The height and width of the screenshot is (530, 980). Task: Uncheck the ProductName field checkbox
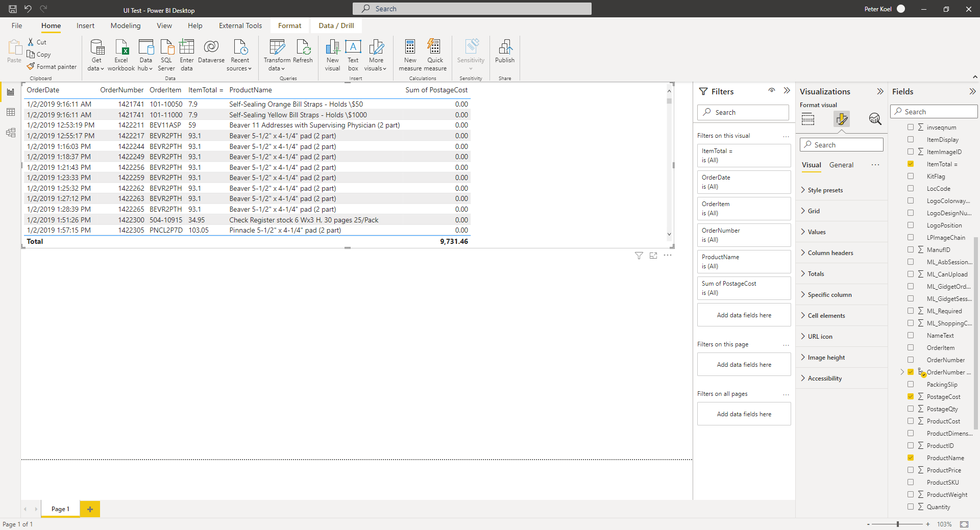coord(911,458)
